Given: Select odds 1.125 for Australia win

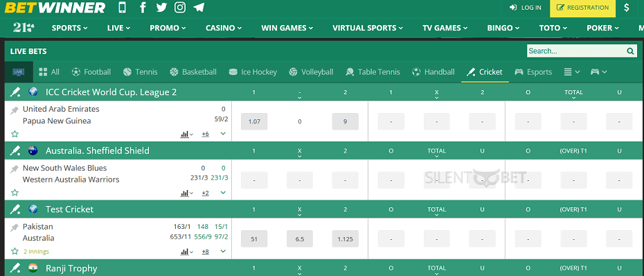Looking at the screenshot, I should click(x=345, y=239).
